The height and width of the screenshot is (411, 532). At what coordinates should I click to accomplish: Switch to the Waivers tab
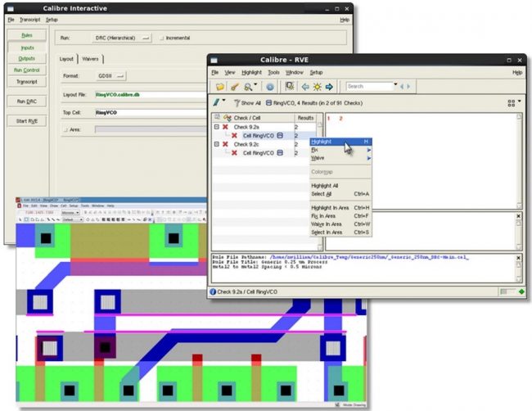coord(90,59)
